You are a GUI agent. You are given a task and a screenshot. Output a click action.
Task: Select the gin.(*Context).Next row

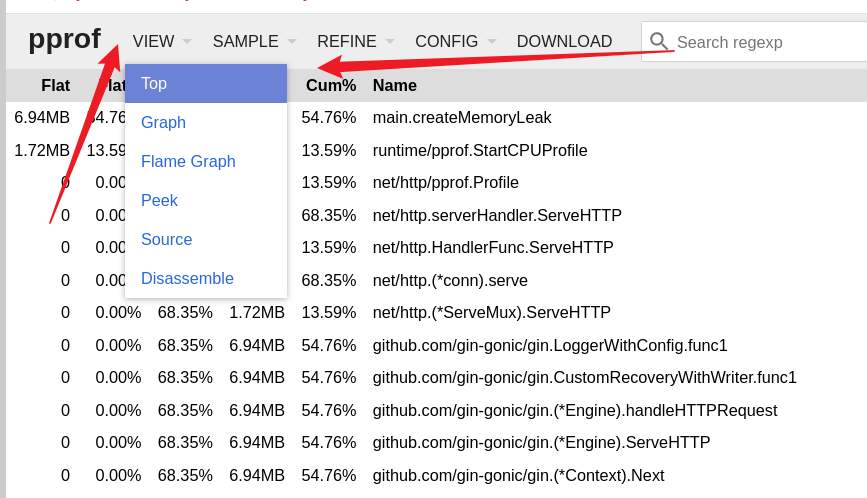518,475
